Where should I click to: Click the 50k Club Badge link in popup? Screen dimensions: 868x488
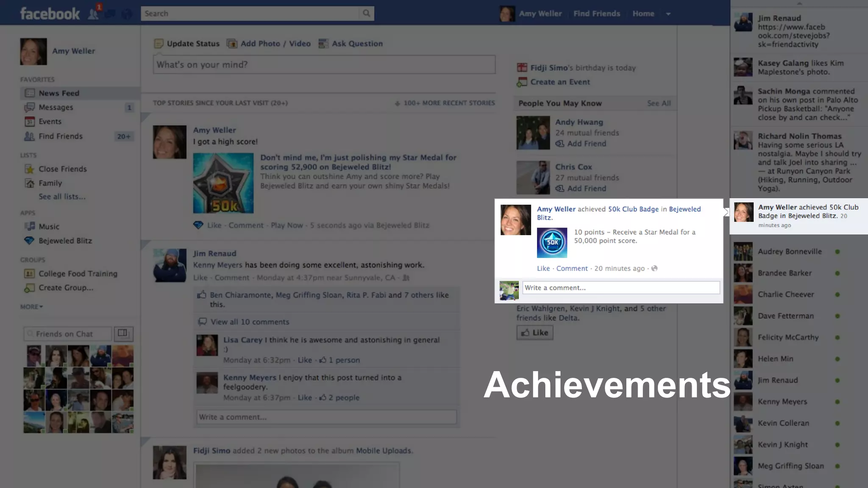[633, 209]
